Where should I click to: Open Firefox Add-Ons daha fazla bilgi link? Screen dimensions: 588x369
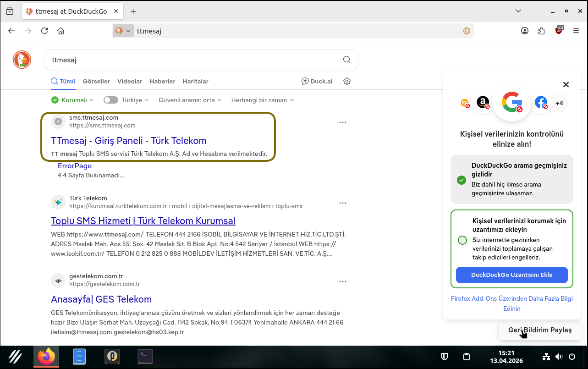click(x=512, y=303)
